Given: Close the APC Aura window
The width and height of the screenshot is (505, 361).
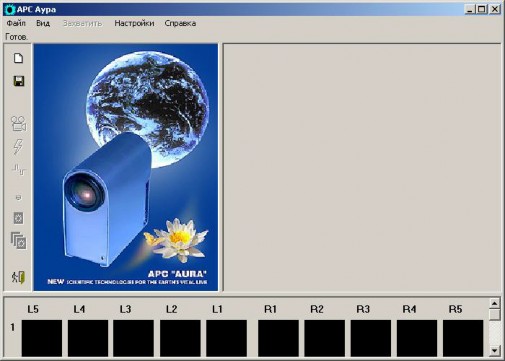Looking at the screenshot, I should pos(495,9).
